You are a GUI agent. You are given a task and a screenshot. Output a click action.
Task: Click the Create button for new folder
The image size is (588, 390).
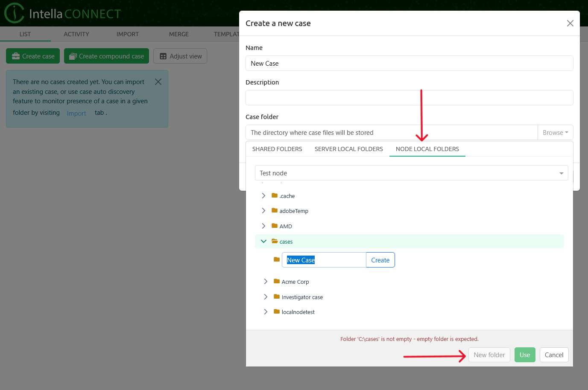pos(380,260)
